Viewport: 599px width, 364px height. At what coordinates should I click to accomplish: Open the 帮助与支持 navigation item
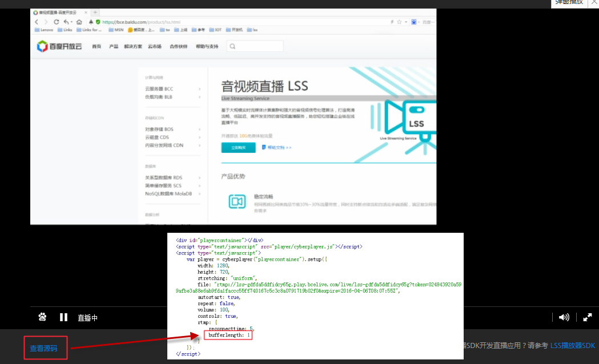pyautogui.click(x=207, y=47)
